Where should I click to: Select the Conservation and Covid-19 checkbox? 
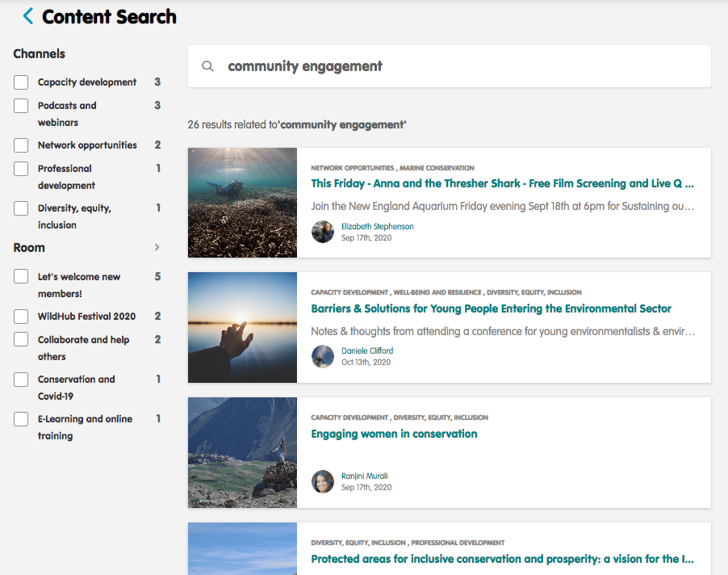point(21,380)
